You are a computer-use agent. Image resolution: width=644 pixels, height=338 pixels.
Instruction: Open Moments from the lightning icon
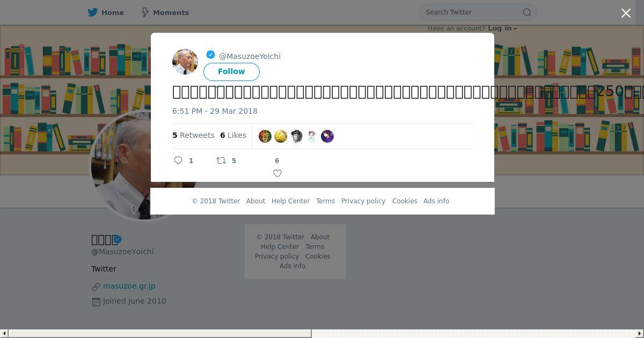(145, 12)
